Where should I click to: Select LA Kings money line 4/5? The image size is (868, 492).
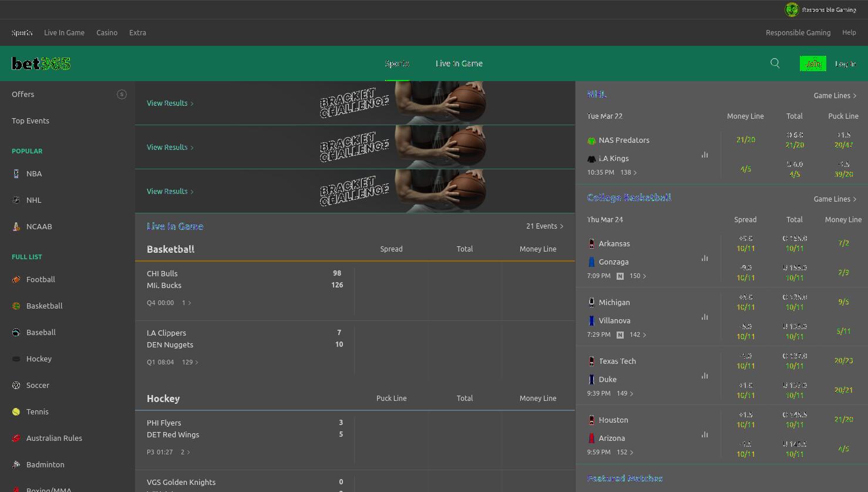coord(745,169)
